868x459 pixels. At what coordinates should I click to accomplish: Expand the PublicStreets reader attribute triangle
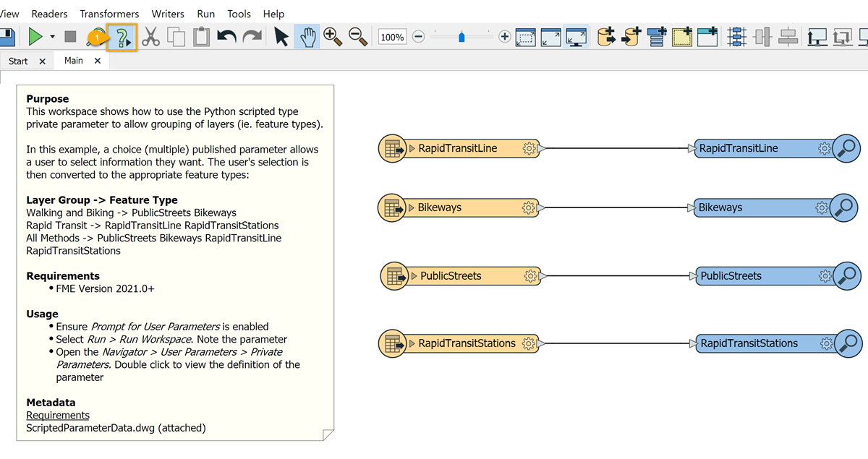point(414,276)
